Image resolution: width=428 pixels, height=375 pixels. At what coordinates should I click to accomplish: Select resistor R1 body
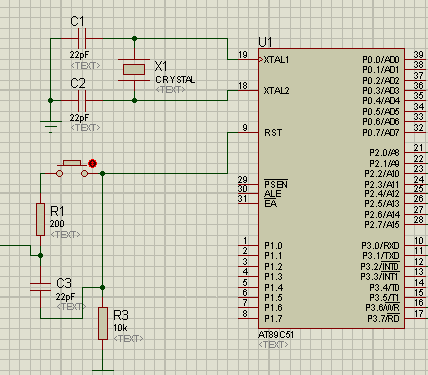pos(40,219)
